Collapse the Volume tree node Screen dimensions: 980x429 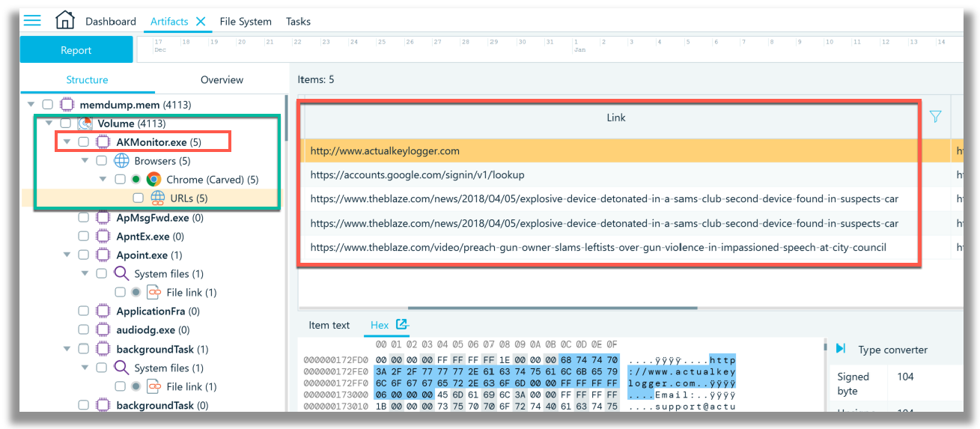pos(49,124)
